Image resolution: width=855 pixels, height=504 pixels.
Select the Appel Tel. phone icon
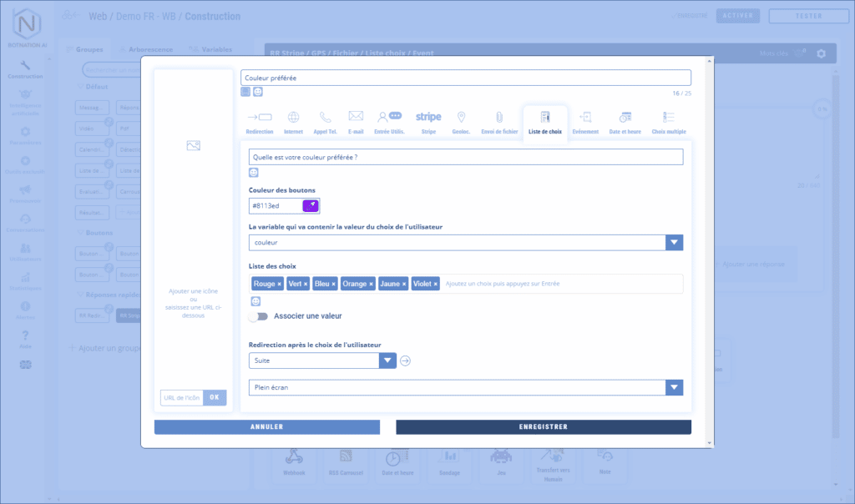(x=325, y=118)
